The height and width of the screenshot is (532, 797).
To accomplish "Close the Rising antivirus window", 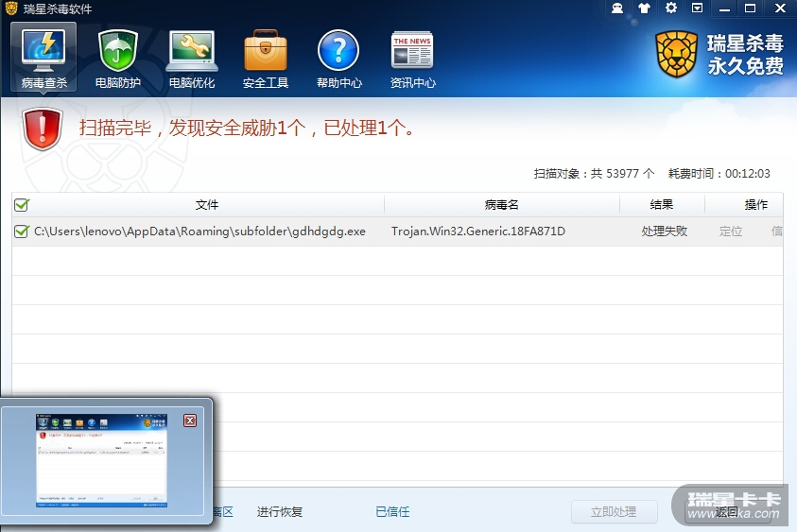I will (780, 9).
